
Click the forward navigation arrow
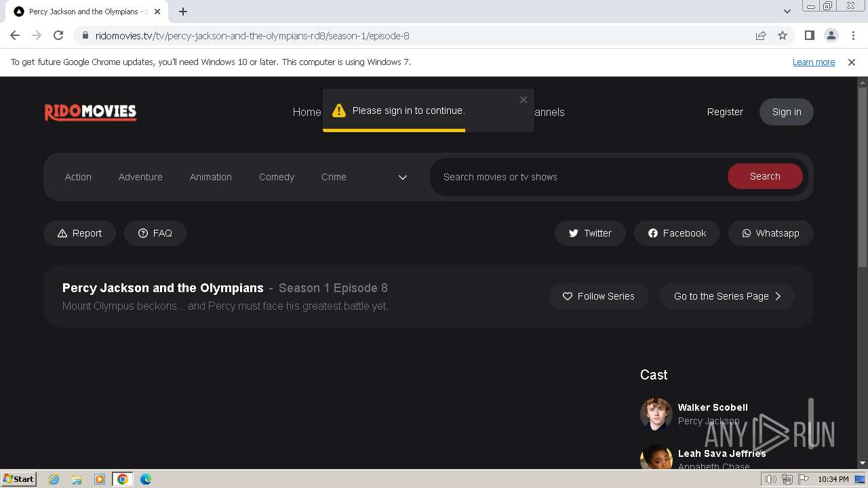click(37, 35)
